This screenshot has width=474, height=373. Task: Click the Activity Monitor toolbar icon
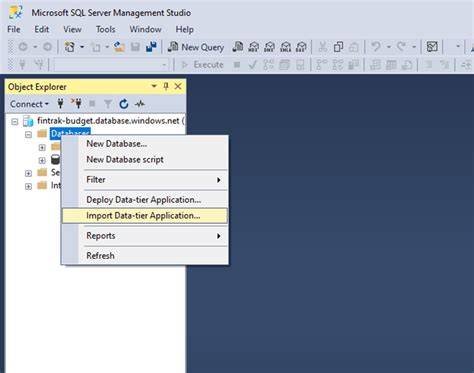[x=432, y=47]
